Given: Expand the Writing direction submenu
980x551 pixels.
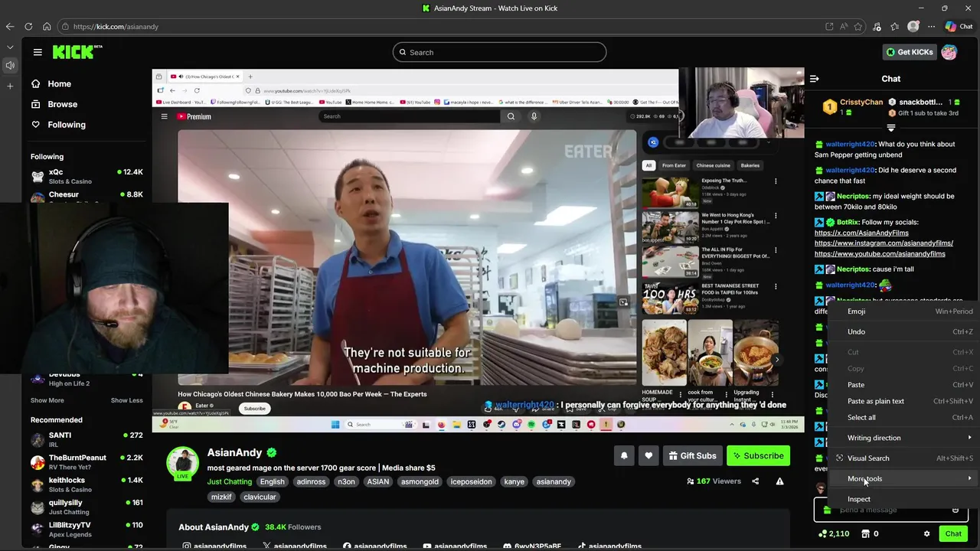Looking at the screenshot, I should (x=903, y=438).
